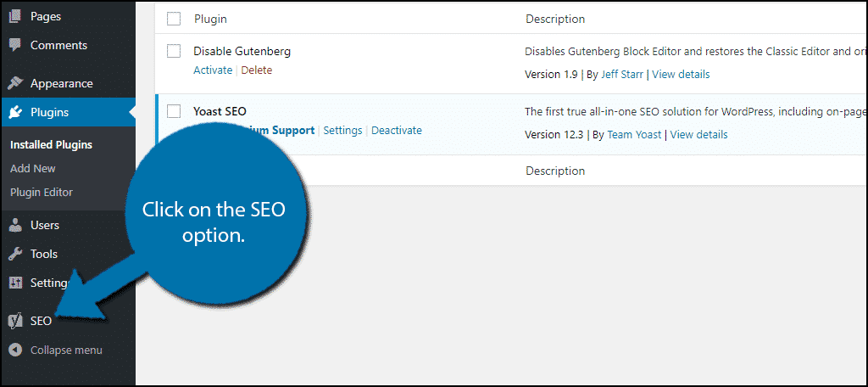This screenshot has height=387, width=868.
Task: Click the Plugin column header
Action: pos(210,19)
